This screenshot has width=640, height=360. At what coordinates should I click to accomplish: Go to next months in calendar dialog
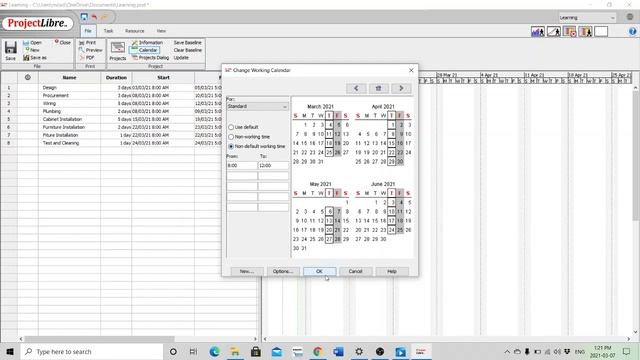[401, 88]
